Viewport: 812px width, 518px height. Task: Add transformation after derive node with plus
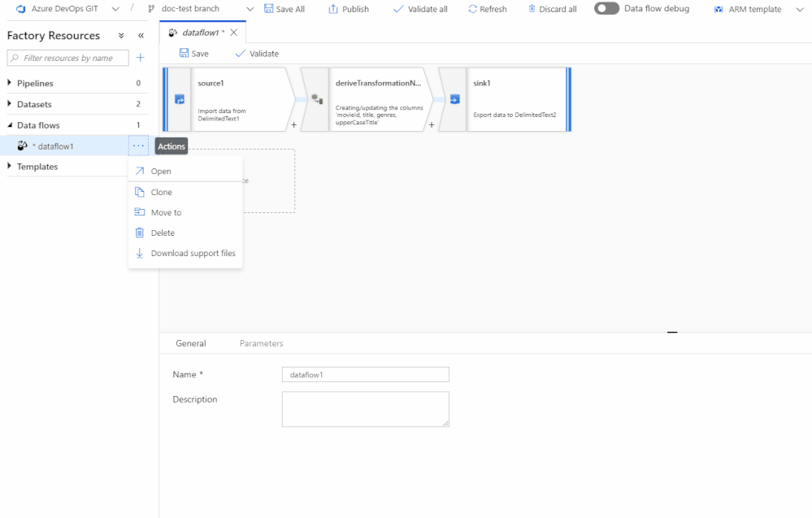(432, 125)
